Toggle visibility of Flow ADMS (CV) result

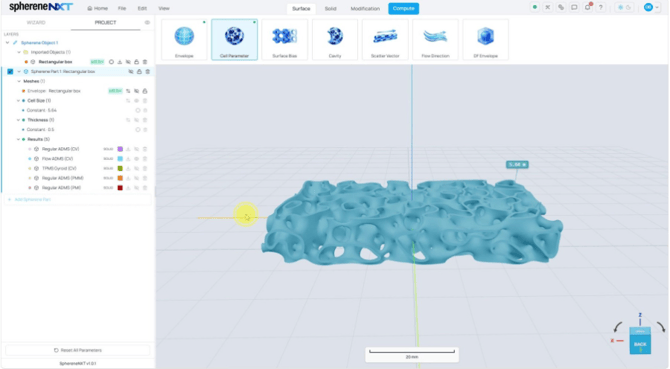(137, 159)
